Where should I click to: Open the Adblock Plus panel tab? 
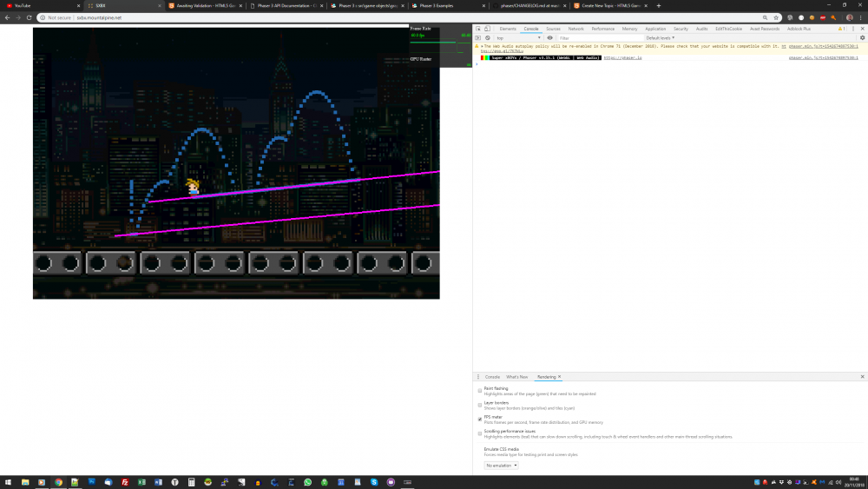click(x=799, y=29)
